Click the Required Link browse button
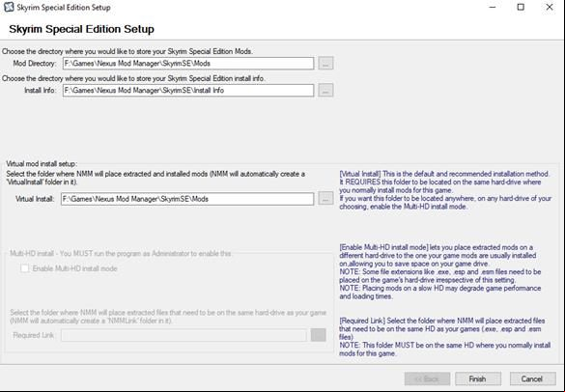565x392 pixels. pos(318,335)
